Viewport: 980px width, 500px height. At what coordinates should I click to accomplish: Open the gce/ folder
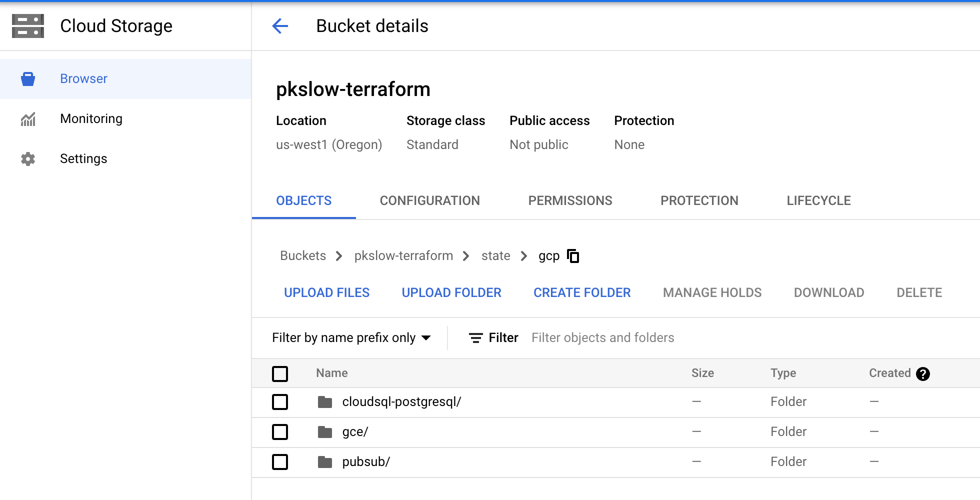pyautogui.click(x=355, y=431)
